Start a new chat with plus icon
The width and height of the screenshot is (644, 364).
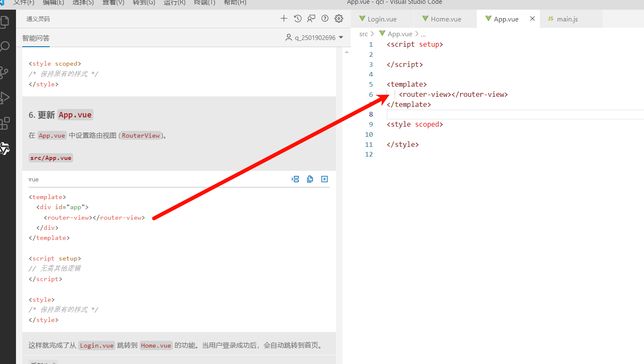(x=284, y=19)
